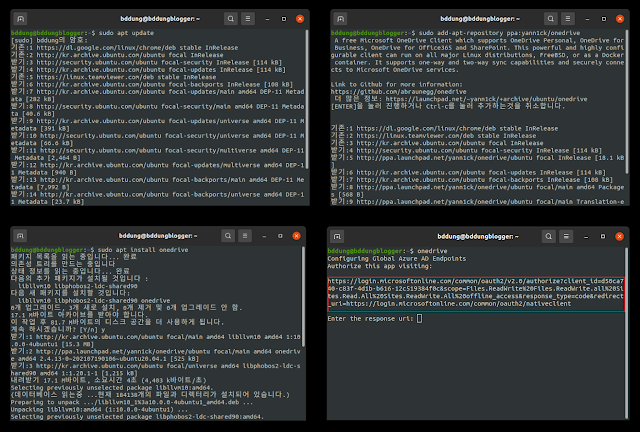This screenshot has width=640, height=432.
Task: Click the linux.teamviewer.com line in update terminal
Action: click(113, 77)
